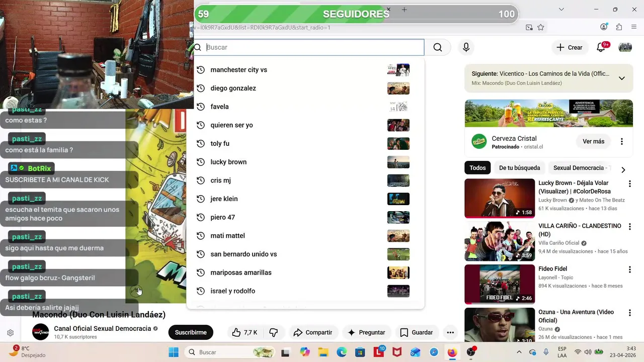Viewport: 644px width, 362px height.
Task: Expand the Siguiente mix queue chevron
Action: pos(622,78)
